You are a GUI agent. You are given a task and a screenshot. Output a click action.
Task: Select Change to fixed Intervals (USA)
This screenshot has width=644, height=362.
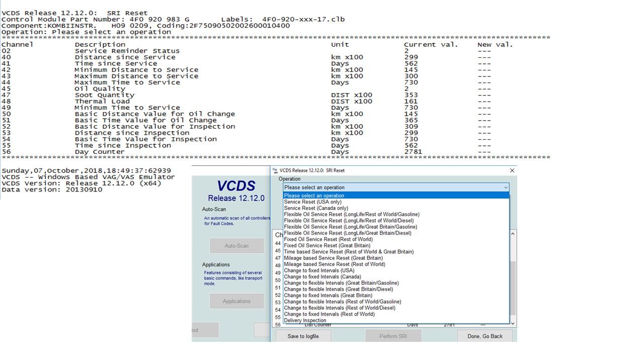pos(396,270)
